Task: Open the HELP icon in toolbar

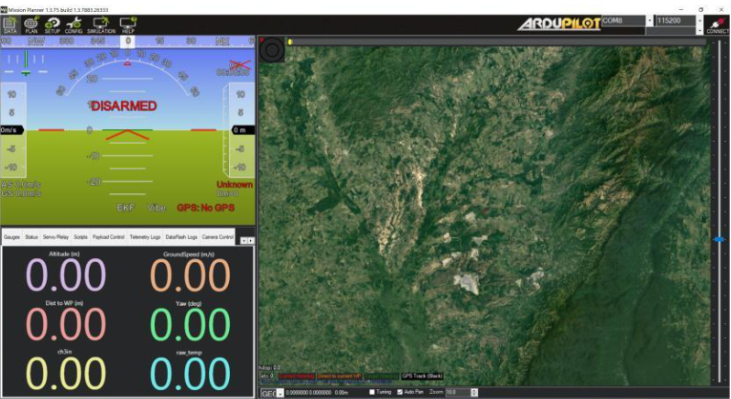Action: click(128, 25)
